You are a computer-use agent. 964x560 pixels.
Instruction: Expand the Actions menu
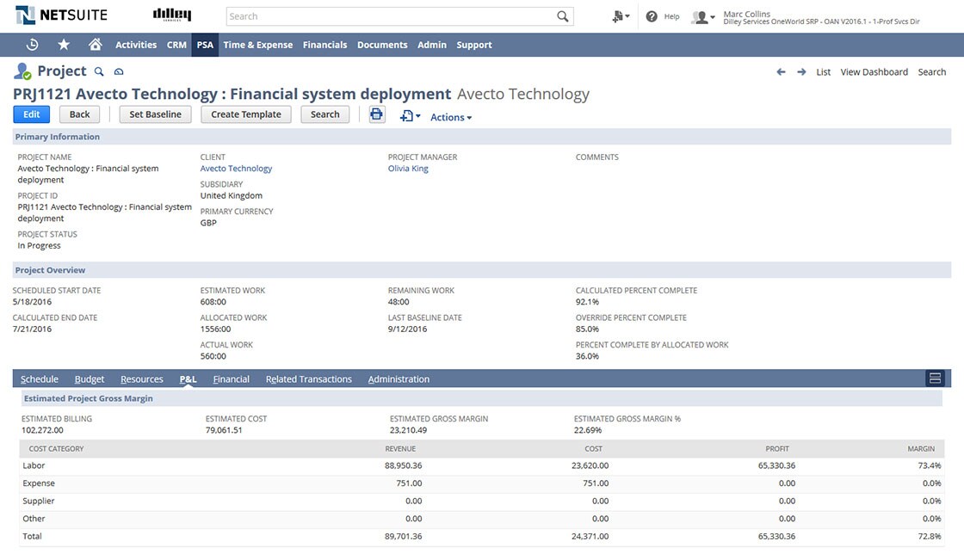tap(451, 117)
